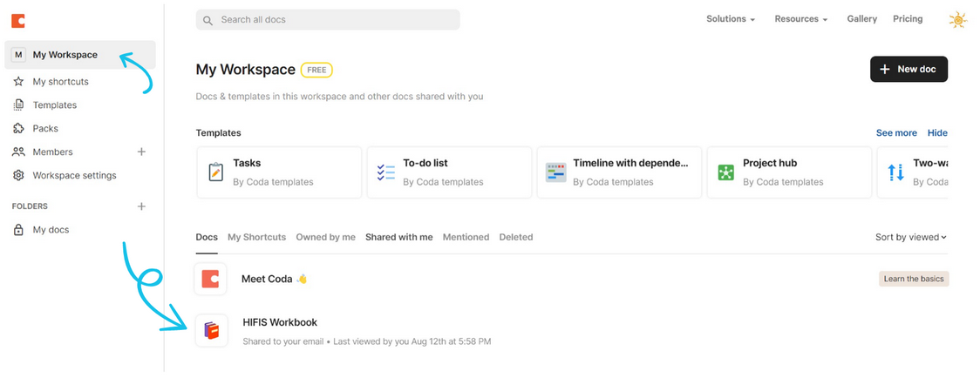
Task: Click the sun profile avatar icon
Action: coord(957,20)
